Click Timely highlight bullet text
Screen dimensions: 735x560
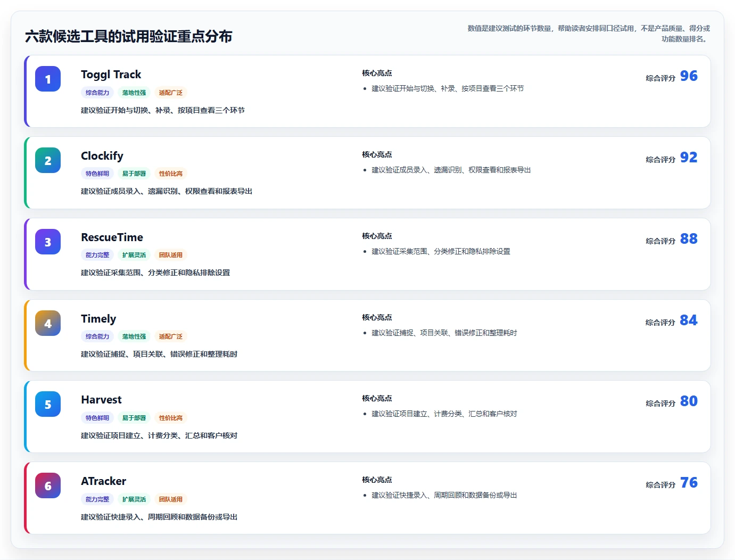point(444,333)
